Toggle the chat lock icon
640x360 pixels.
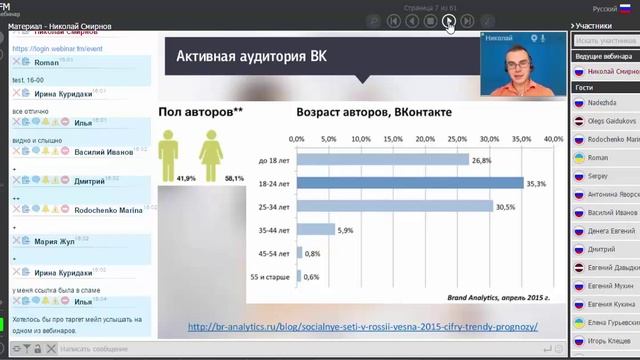pyautogui.click(x=38, y=349)
